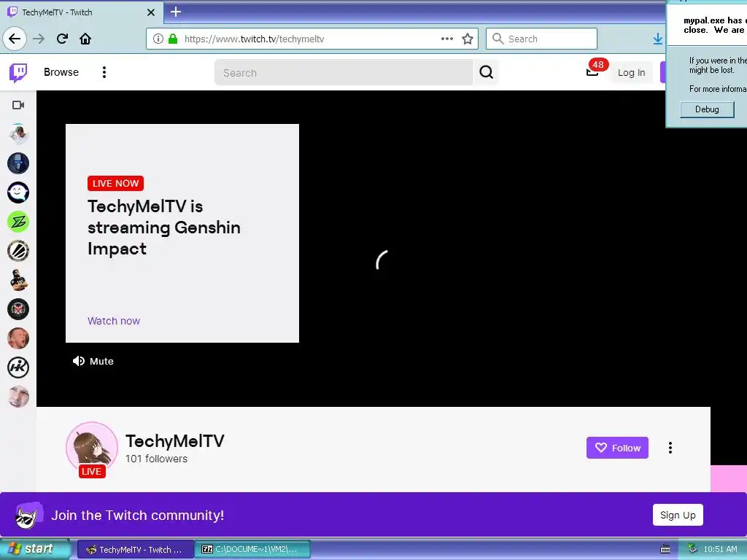Viewport: 747px width, 560px height.
Task: Click the browser toolbar Search box
Action: 541,39
